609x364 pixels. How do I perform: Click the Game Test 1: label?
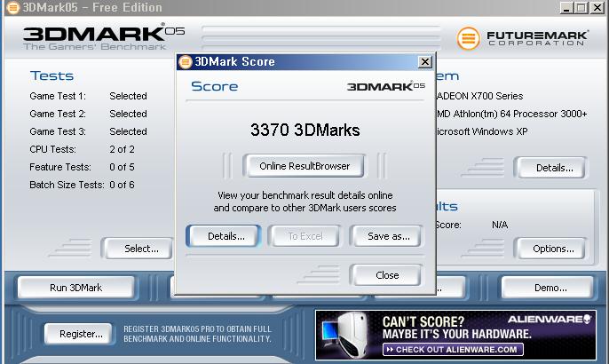[58, 96]
